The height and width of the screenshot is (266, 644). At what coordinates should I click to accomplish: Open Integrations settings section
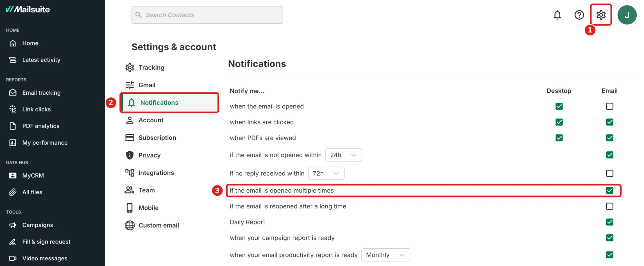(156, 173)
